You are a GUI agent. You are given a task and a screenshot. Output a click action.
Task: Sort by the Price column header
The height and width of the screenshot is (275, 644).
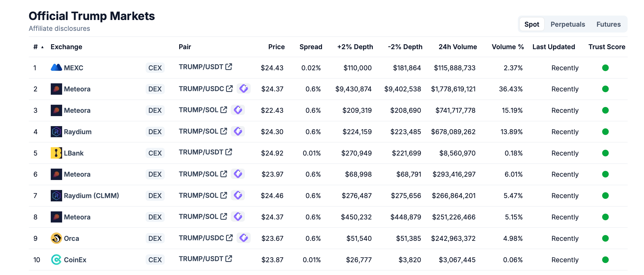[277, 47]
